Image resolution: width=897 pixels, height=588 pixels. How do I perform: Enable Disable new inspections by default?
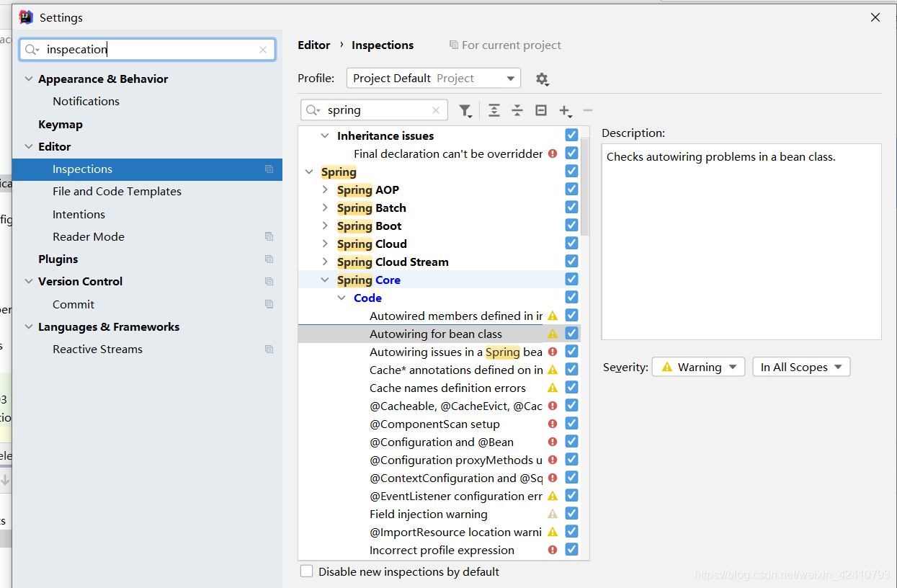click(x=307, y=571)
